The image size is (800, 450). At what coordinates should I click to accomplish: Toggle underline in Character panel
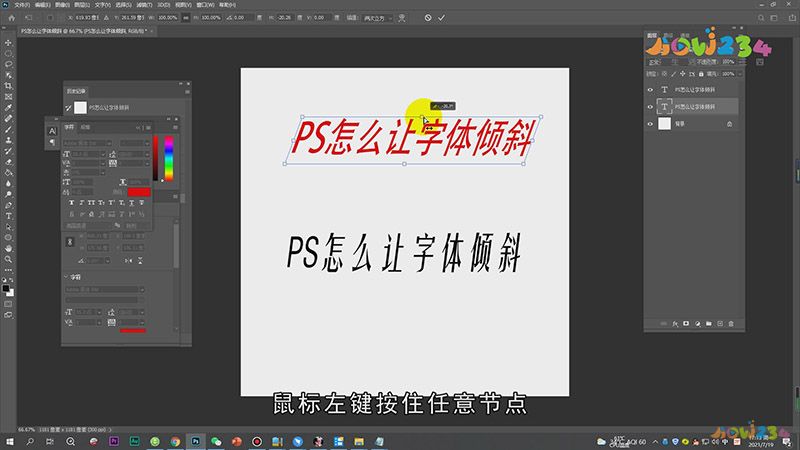[x=131, y=203]
